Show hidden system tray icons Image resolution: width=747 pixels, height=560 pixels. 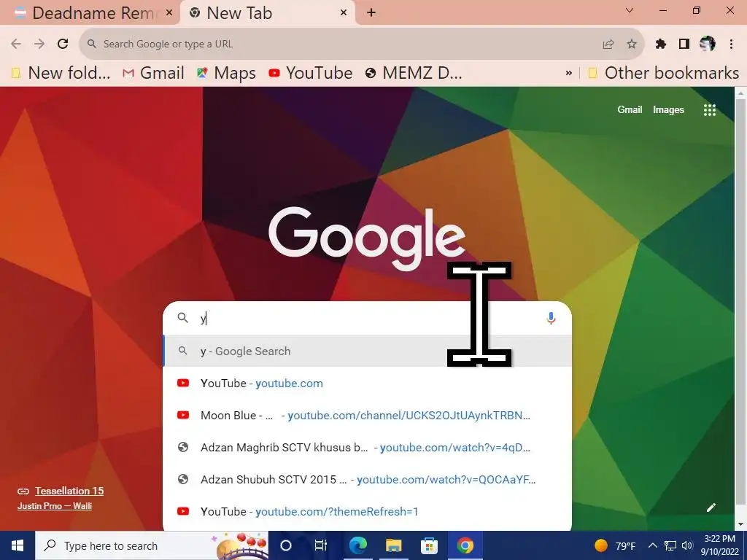pyautogui.click(x=653, y=545)
